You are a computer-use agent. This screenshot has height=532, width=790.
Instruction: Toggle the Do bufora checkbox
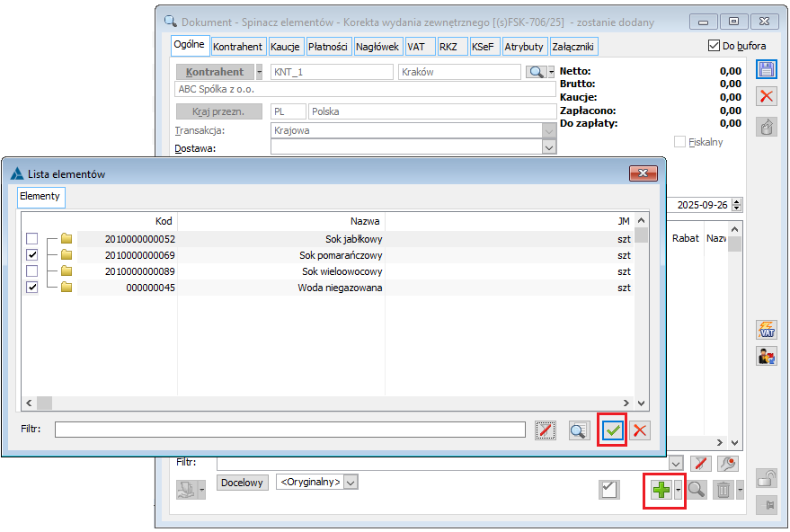(715, 47)
